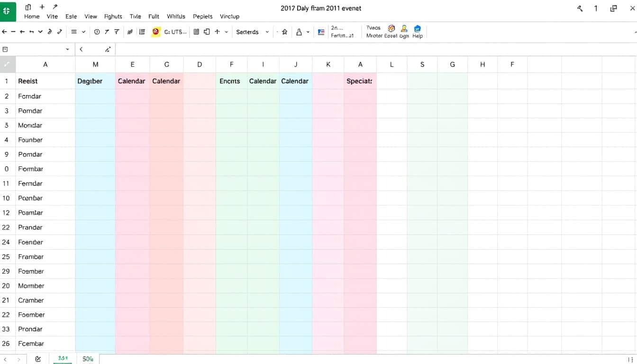
Task: Open the name box dropdown arrow
Action: [67, 49]
